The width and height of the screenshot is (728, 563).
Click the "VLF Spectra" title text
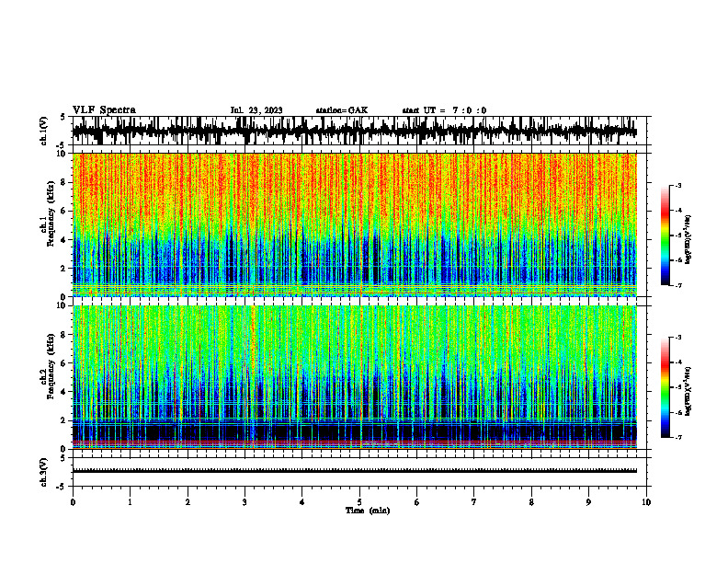pos(104,110)
